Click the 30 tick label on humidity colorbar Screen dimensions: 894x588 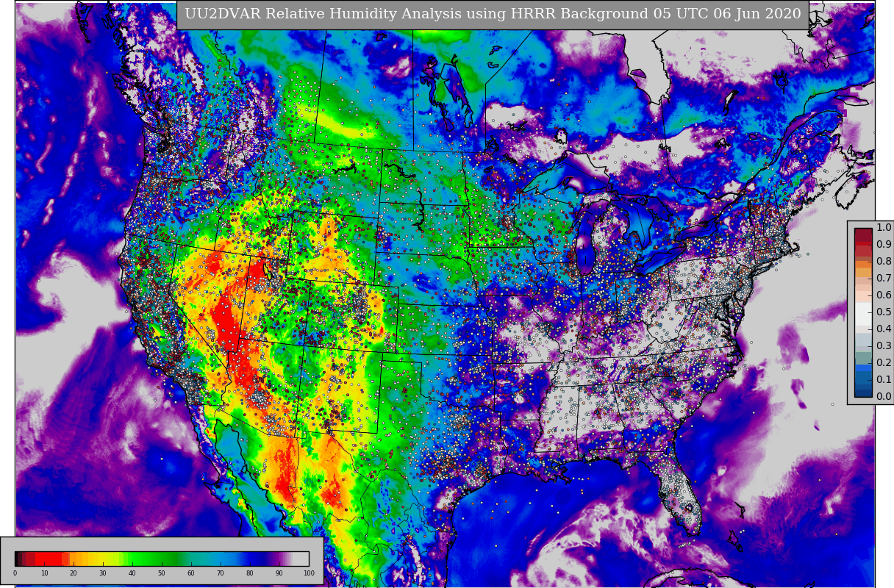103,573
